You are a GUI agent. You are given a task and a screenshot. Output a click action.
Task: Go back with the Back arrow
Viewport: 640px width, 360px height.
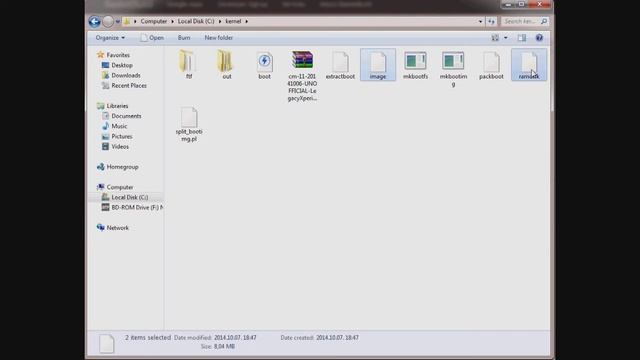coord(94,21)
